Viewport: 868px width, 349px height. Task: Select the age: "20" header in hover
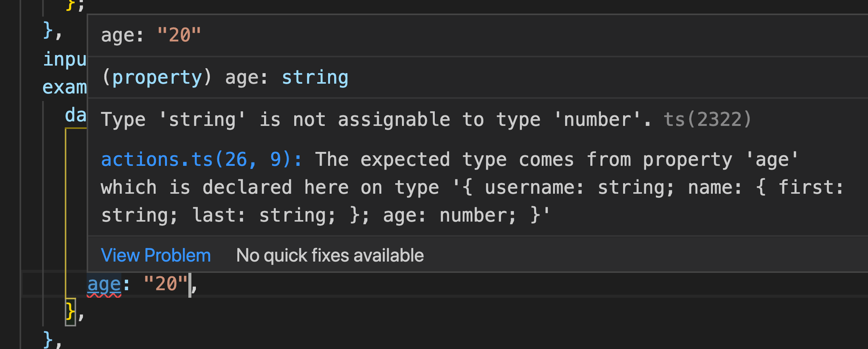151,35
